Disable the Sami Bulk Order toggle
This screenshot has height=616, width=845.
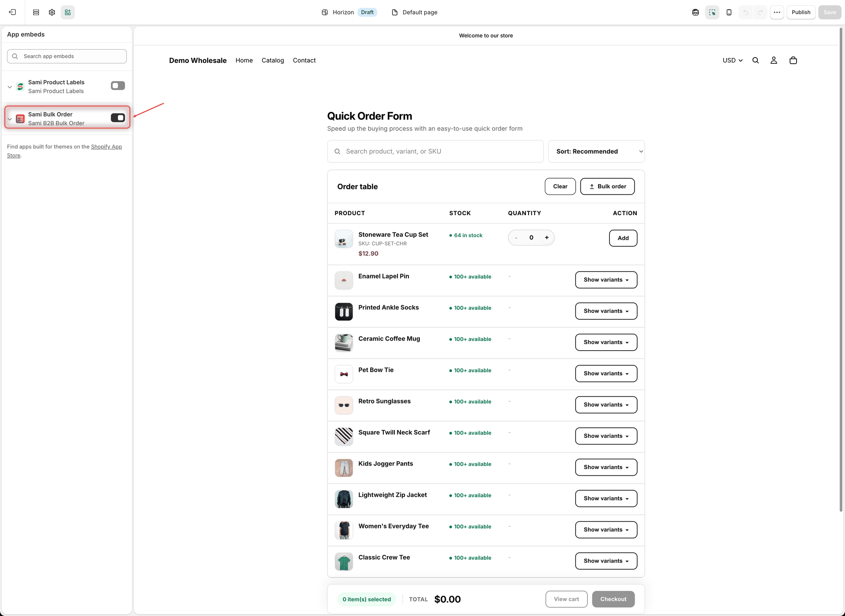tap(118, 117)
